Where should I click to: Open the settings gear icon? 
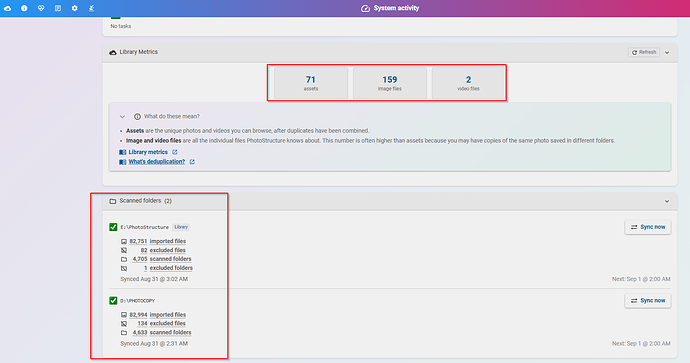(x=74, y=8)
